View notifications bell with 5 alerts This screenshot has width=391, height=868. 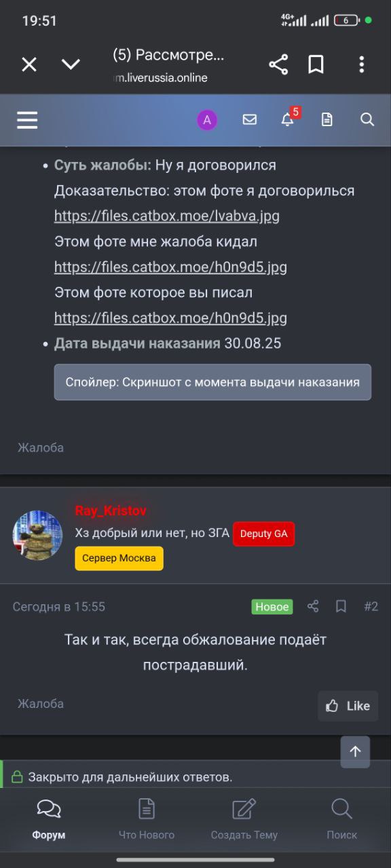(x=289, y=119)
